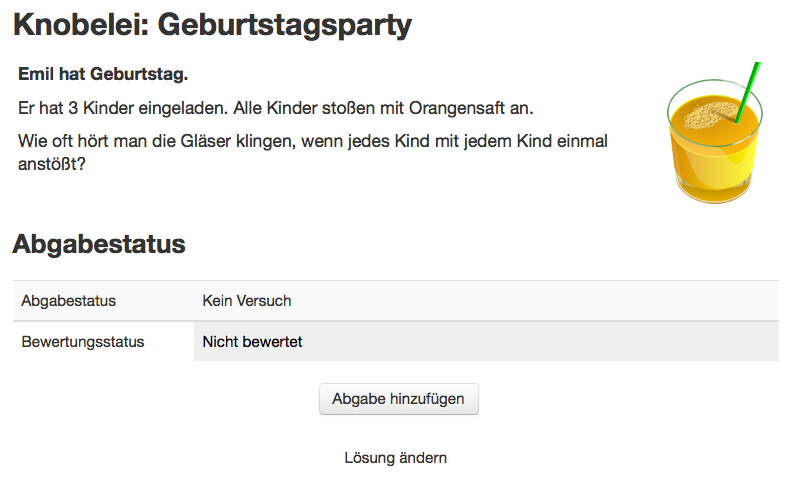
Task: Click the Abgabe hinzufügen button
Action: [399, 399]
